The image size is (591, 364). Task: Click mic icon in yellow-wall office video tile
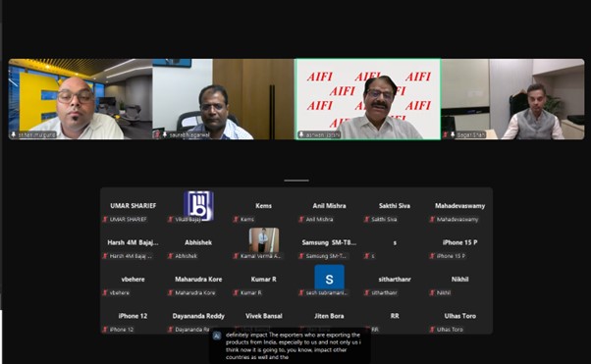[14, 134]
